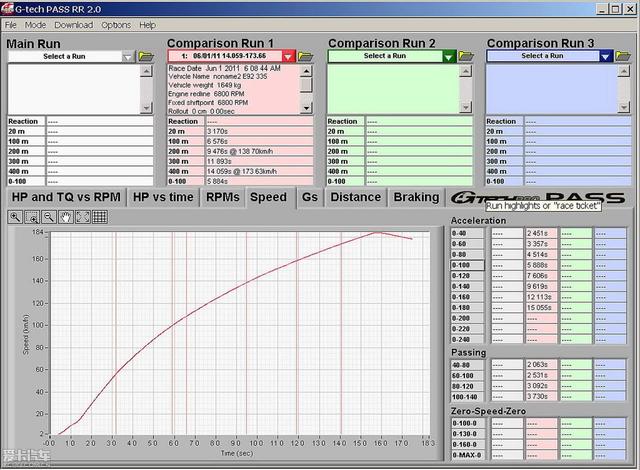
Task: Click Comparison Run 1 400 m result
Action: (x=259, y=171)
